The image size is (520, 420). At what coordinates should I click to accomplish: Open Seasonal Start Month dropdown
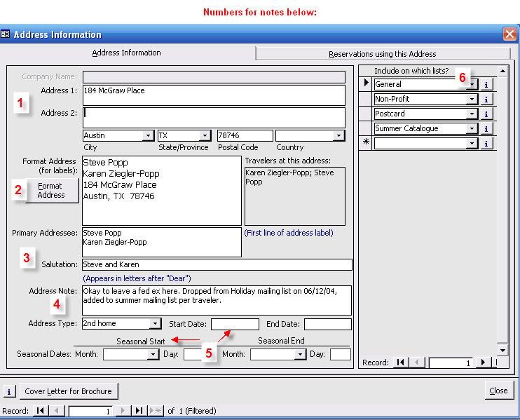click(153, 355)
